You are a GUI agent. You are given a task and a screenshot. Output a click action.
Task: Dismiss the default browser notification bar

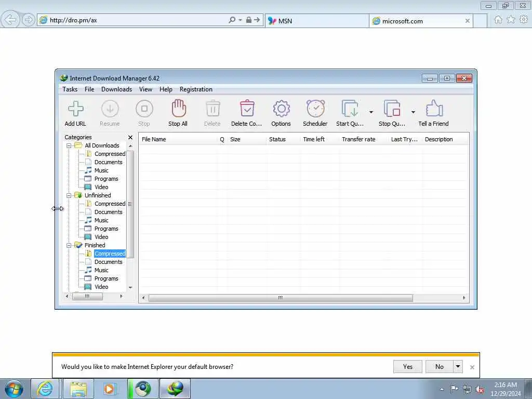[x=472, y=367]
